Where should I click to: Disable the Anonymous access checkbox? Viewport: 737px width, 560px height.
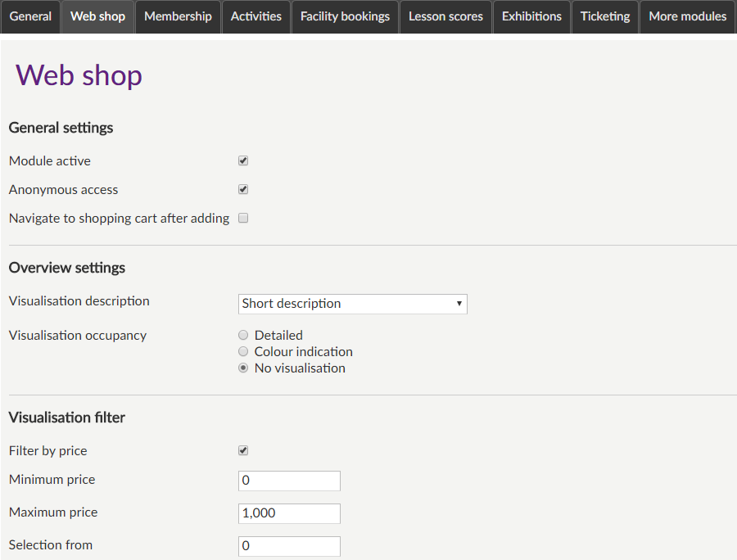tap(243, 190)
